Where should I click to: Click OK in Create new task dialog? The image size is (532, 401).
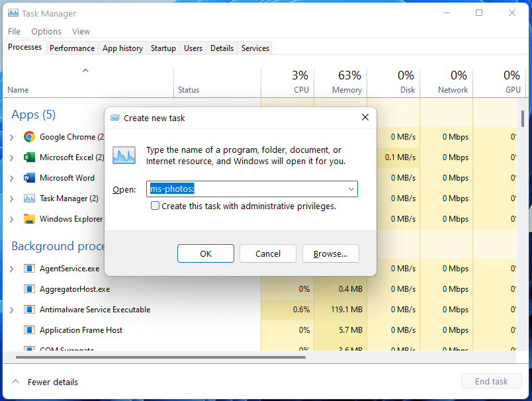coord(206,253)
